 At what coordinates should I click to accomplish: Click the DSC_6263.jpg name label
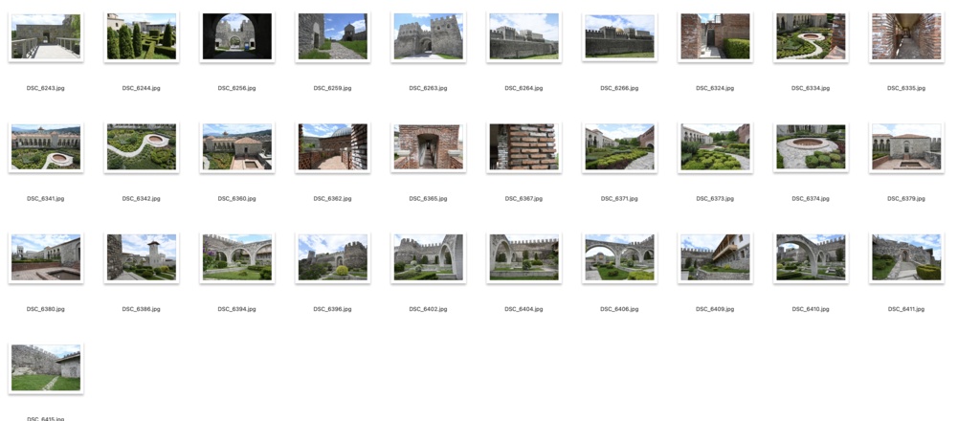(428, 88)
